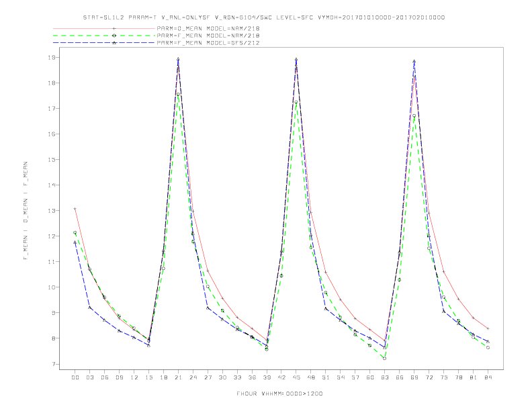
Task: Click forecast hour label 00 on x-axis
Action: click(x=75, y=377)
